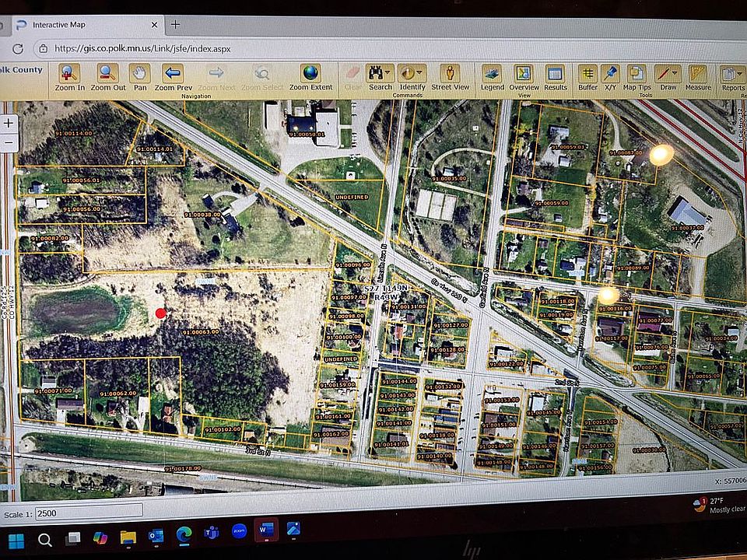Viewport: 747px width, 560px height.
Task: Click parcel label 91.00102.00
Action: point(223,429)
